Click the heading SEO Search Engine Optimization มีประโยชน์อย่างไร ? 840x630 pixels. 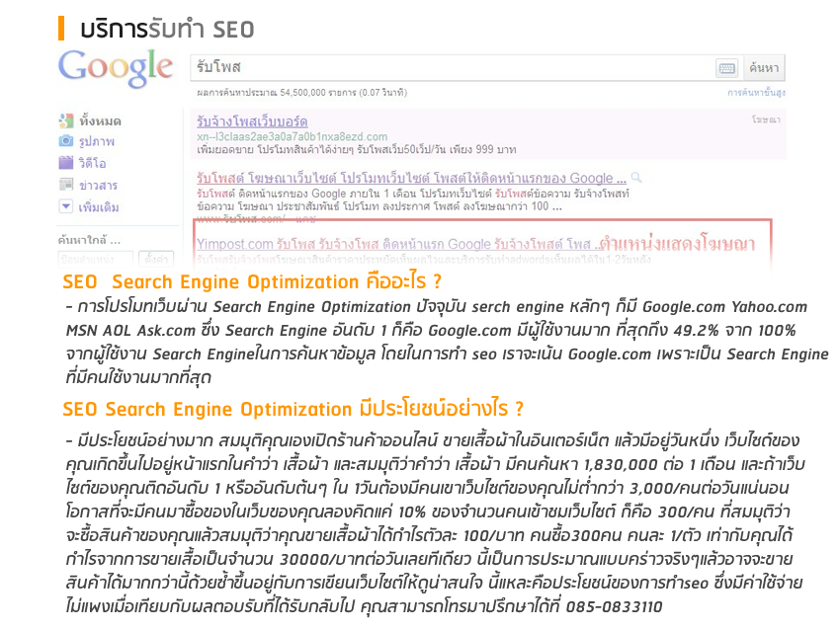point(293,409)
